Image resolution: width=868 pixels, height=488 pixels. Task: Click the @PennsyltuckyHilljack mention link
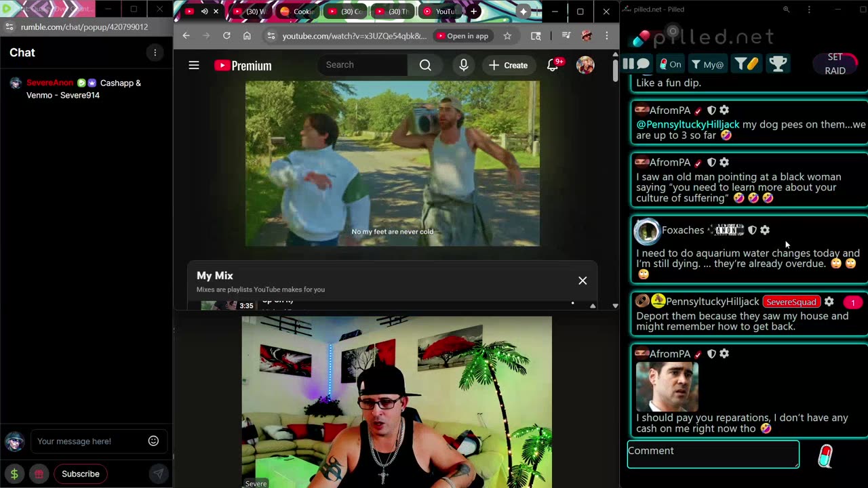(688, 125)
